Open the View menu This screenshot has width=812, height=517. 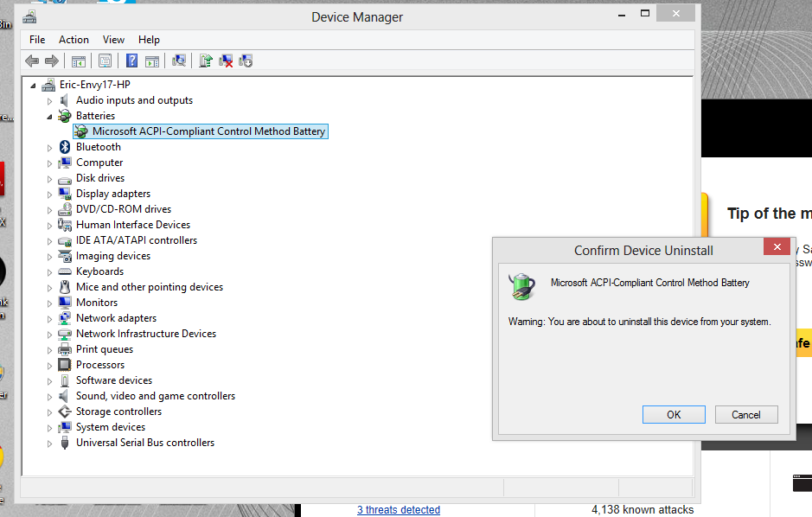(113, 40)
